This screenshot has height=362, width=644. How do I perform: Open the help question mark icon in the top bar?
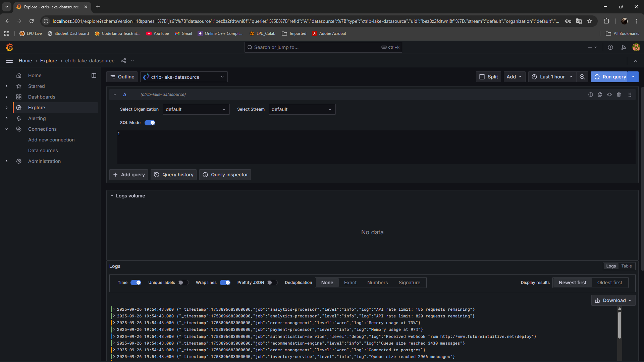coord(610,47)
